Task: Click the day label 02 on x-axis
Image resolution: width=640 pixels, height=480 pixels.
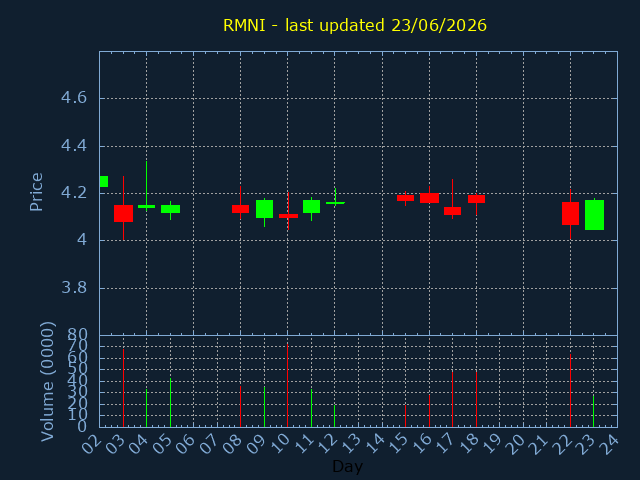Action: pyautogui.click(x=92, y=444)
